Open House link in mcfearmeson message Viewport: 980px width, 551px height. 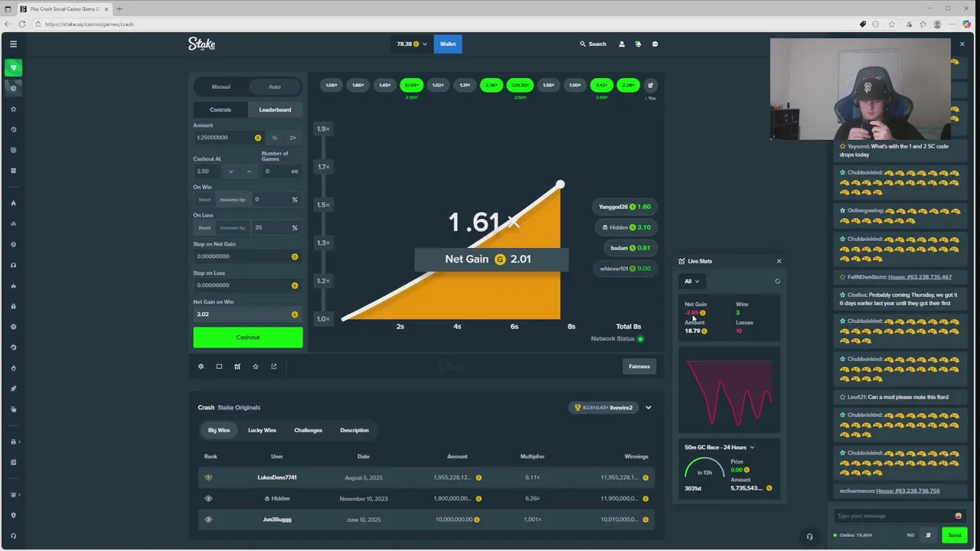[908, 491]
